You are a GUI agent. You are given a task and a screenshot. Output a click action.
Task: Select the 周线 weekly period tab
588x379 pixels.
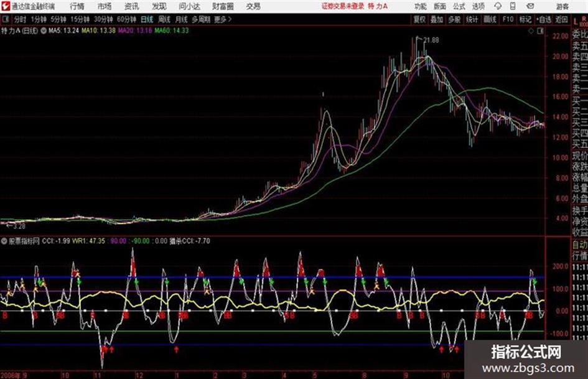(x=164, y=19)
